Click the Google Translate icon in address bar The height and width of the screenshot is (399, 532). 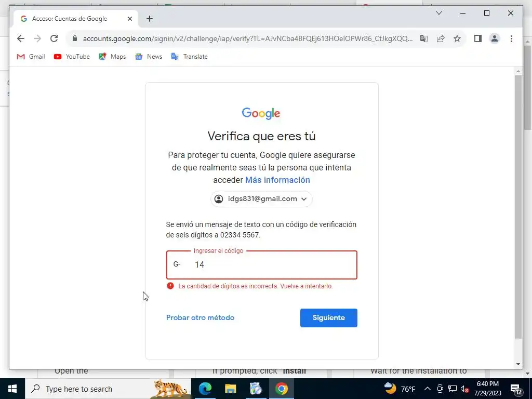pos(424,38)
